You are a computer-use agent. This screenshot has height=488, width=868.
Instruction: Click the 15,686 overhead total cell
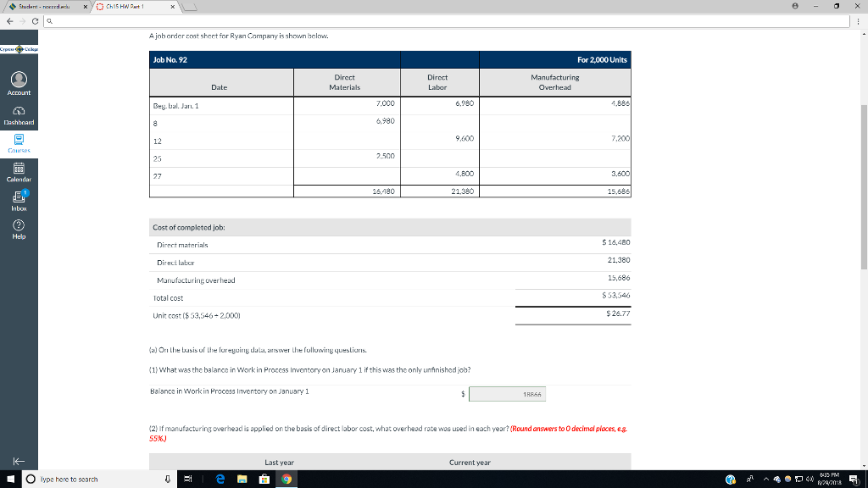(x=618, y=191)
